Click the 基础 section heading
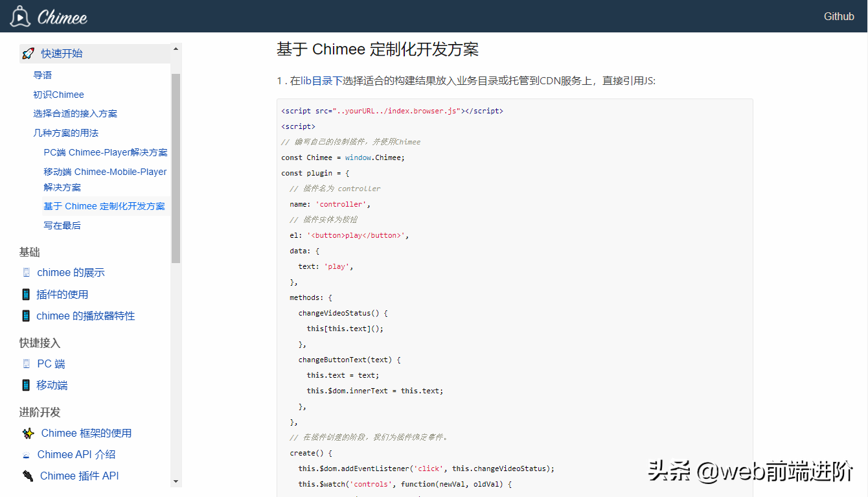 (30, 252)
